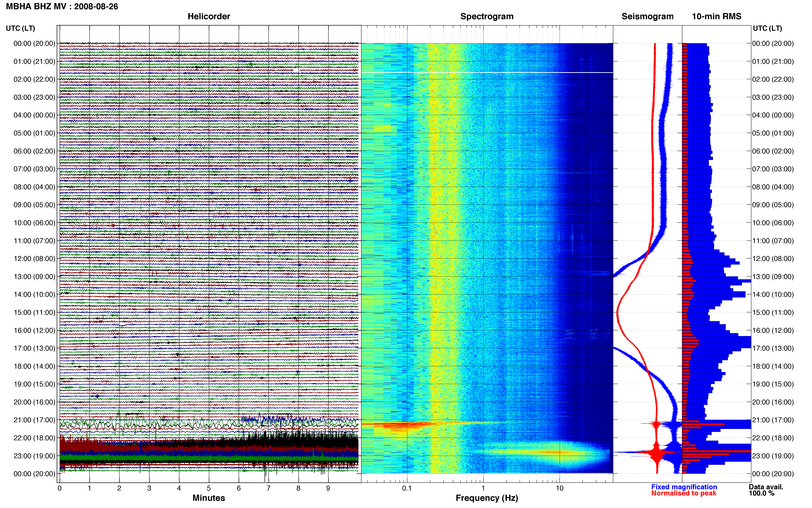Click helicorder minute tick '0'
This screenshot has height=508, width=812.
[x=60, y=488]
